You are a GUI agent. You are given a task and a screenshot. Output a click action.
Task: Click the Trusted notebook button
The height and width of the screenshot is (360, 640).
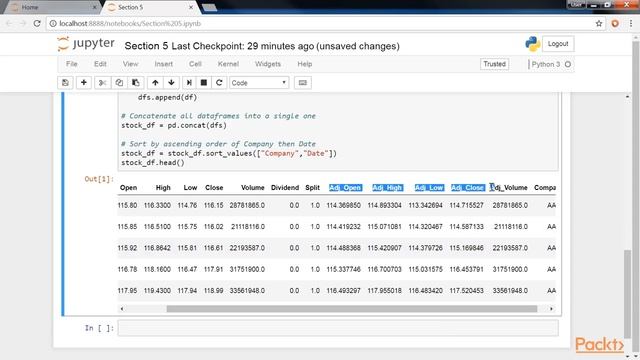(494, 64)
